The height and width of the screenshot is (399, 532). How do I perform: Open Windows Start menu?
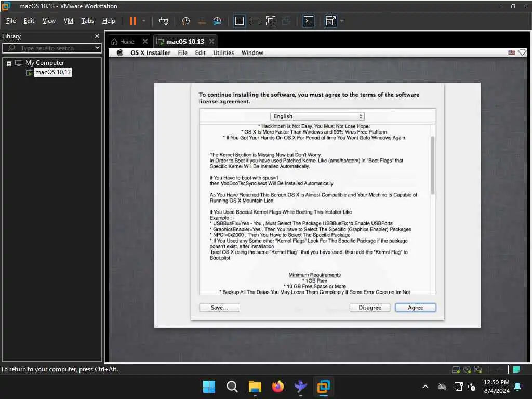(x=209, y=387)
